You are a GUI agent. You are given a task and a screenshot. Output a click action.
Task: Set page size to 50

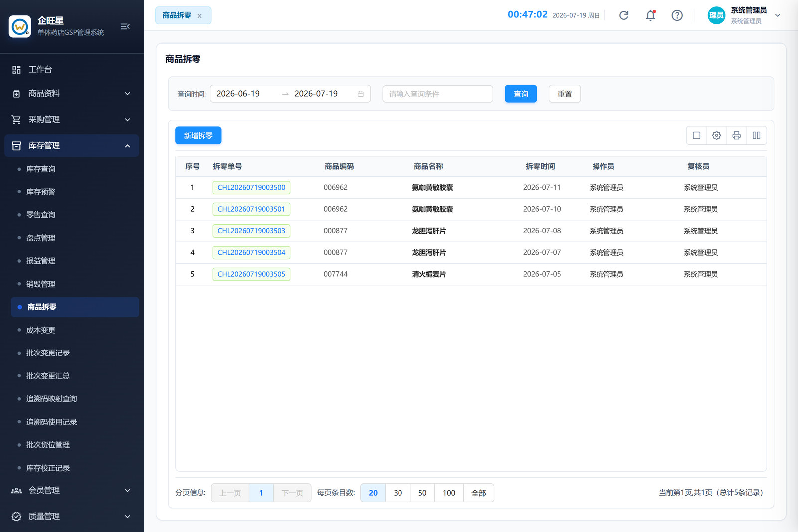coord(422,493)
